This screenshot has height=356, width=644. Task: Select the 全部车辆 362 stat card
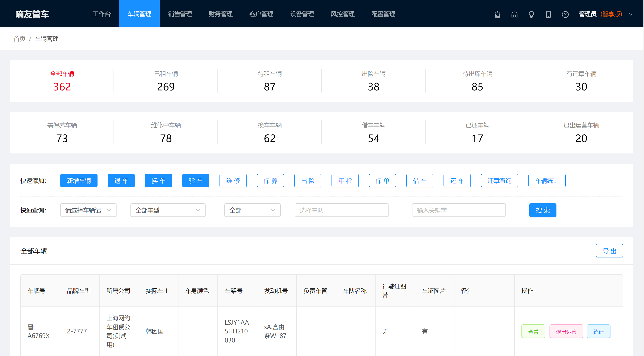(x=62, y=81)
